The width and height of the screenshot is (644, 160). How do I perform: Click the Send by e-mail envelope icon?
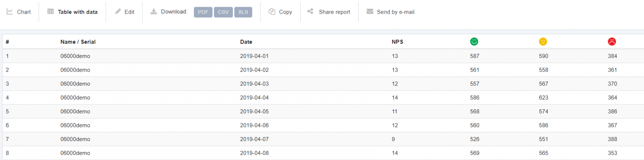coord(370,12)
